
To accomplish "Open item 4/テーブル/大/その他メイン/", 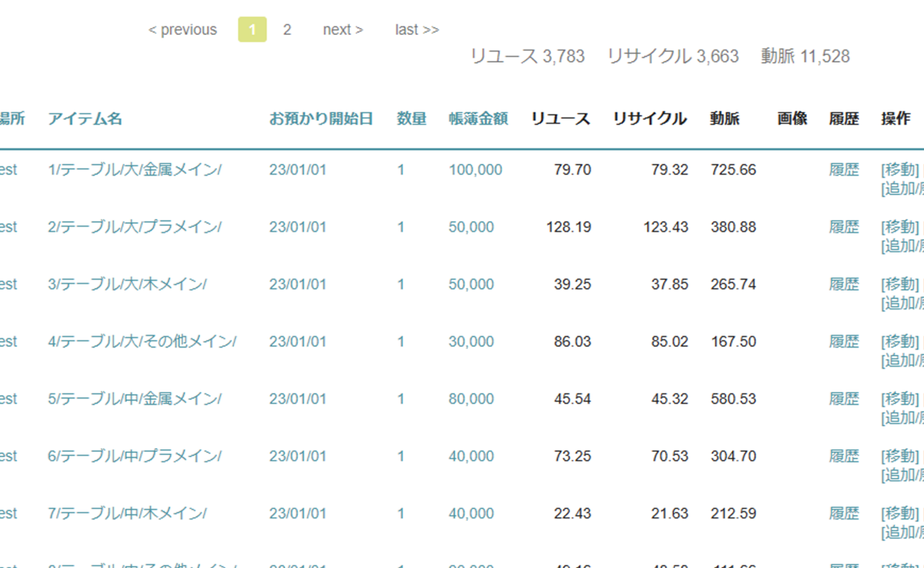I will 142,342.
